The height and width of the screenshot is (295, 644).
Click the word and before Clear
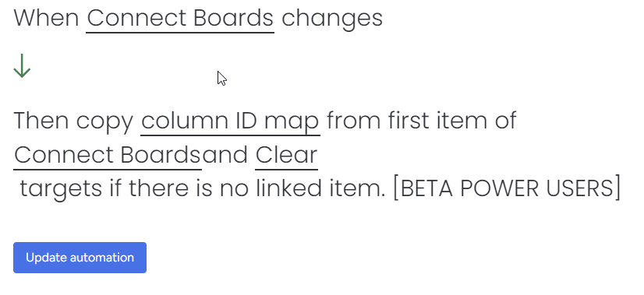[x=225, y=155]
